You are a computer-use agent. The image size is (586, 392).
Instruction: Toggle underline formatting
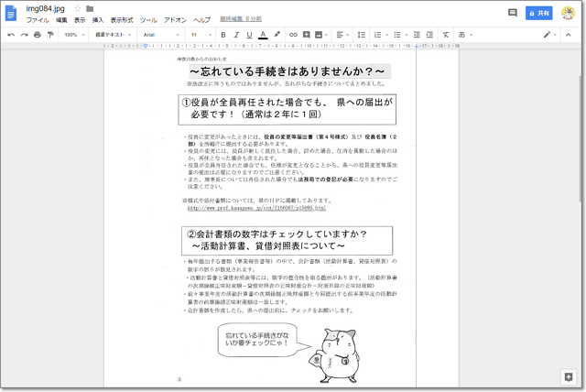(x=249, y=34)
